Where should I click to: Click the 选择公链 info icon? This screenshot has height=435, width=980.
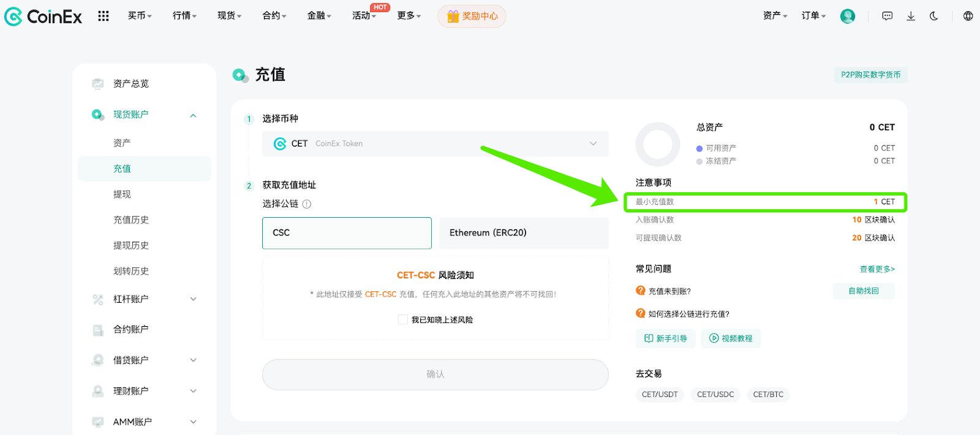point(307,204)
